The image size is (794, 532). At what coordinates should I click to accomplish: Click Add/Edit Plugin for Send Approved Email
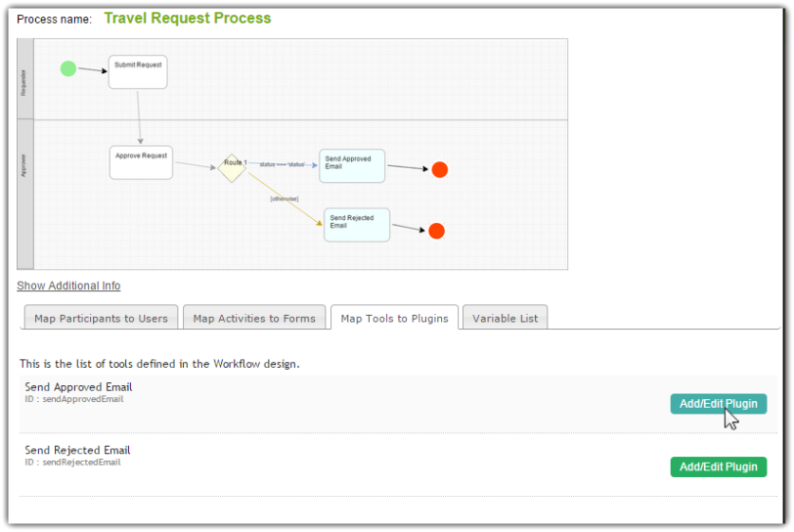(718, 404)
